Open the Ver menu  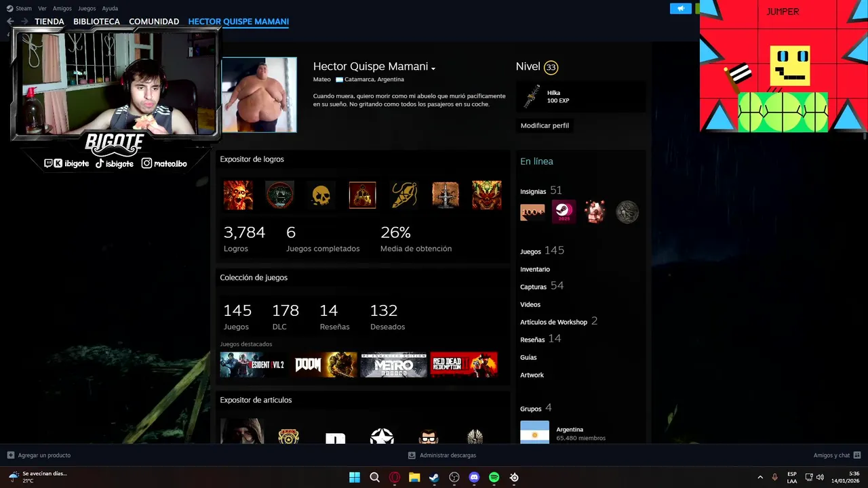coord(42,8)
